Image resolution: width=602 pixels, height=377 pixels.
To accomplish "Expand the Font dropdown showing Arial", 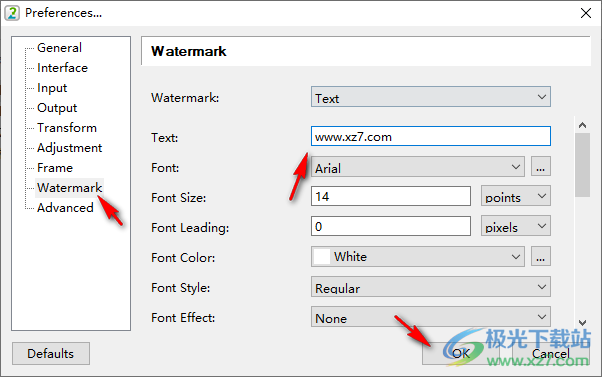I will click(x=418, y=167).
